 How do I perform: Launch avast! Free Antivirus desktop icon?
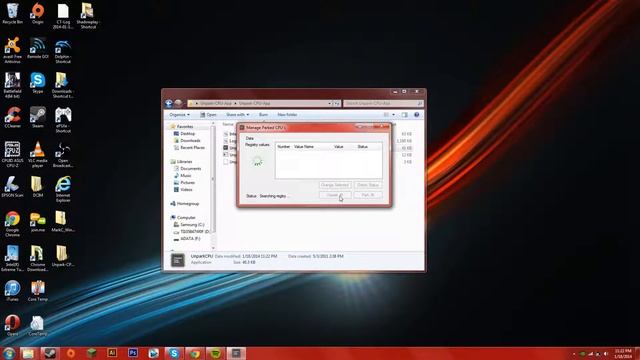click(13, 51)
